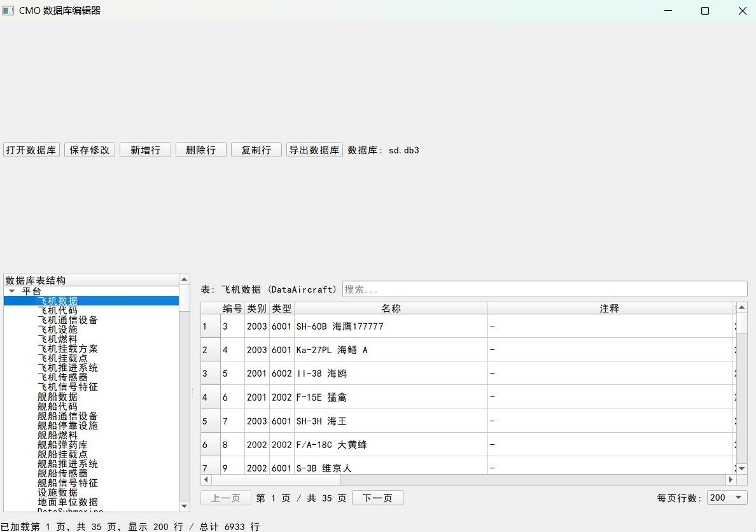Click in the 搜索 search field
Screen dimensions: 756x532
coord(544,289)
